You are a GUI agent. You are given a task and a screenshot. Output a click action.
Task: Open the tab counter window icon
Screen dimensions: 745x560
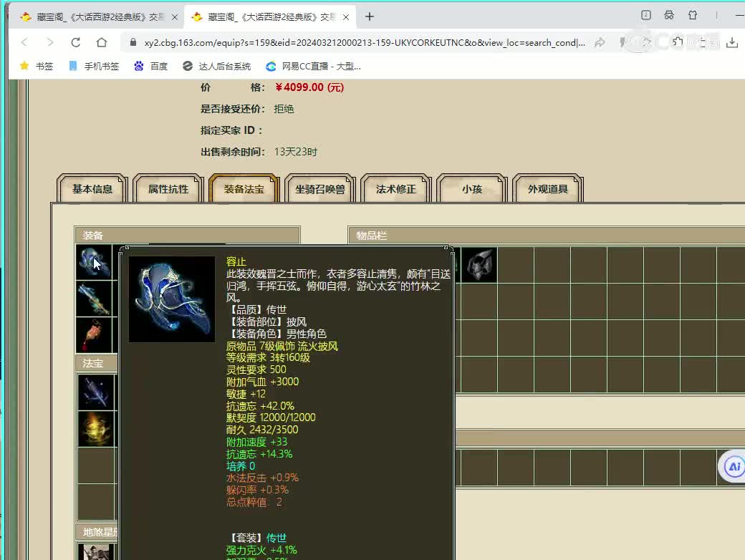[x=645, y=15]
